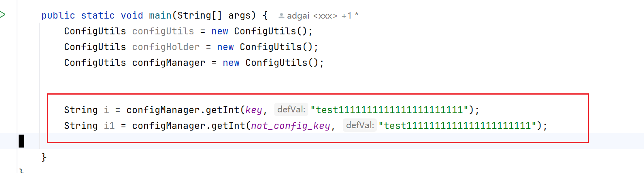644x173 pixels.
Task: Click the not_config_key argument
Action: pos(291,126)
